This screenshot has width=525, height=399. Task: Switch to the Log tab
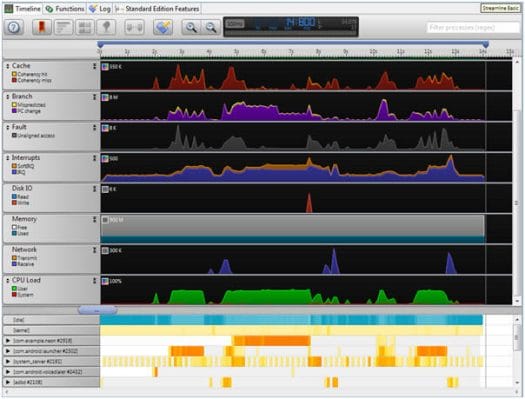point(100,9)
